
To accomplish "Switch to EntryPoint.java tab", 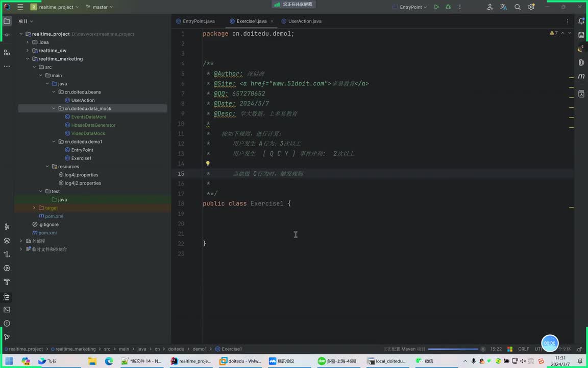I will (195, 21).
